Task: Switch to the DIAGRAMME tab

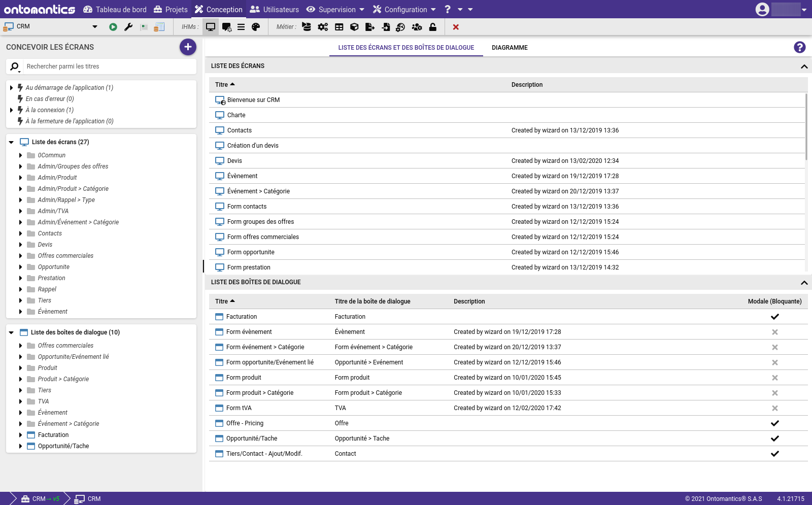Action: click(x=510, y=48)
